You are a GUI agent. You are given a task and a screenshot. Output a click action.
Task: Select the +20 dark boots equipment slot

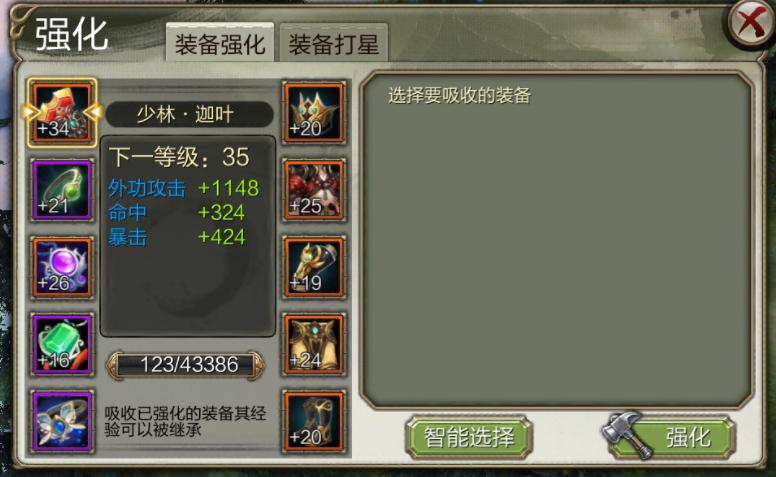click(314, 422)
